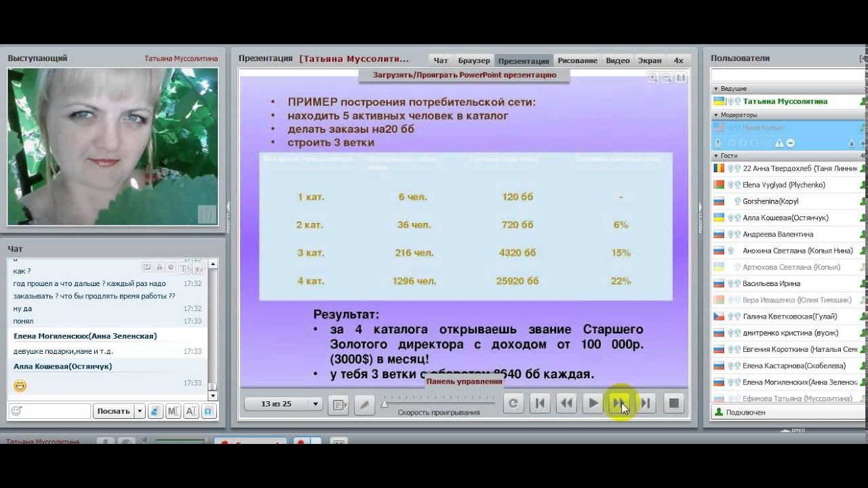Open the 4x layout tab

tap(678, 60)
